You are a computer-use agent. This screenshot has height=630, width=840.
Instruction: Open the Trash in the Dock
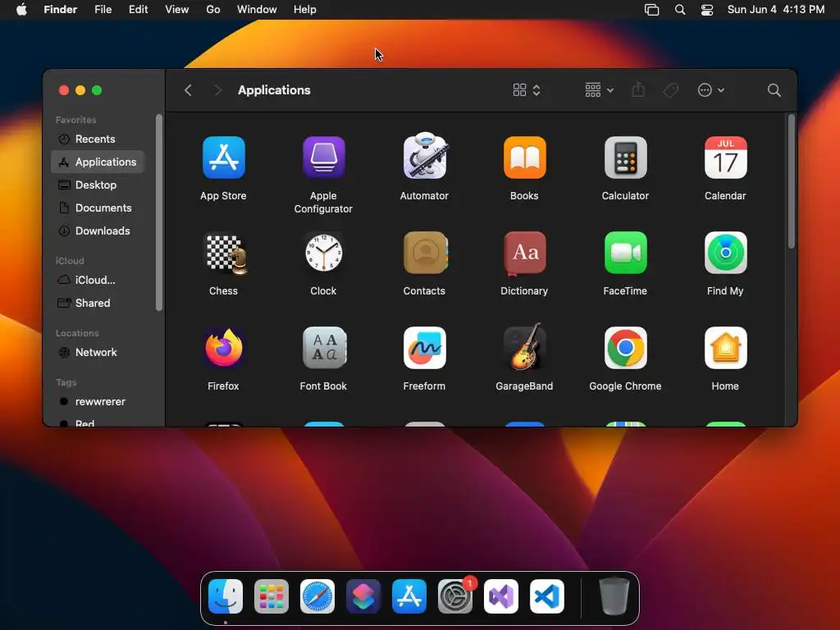(x=614, y=596)
